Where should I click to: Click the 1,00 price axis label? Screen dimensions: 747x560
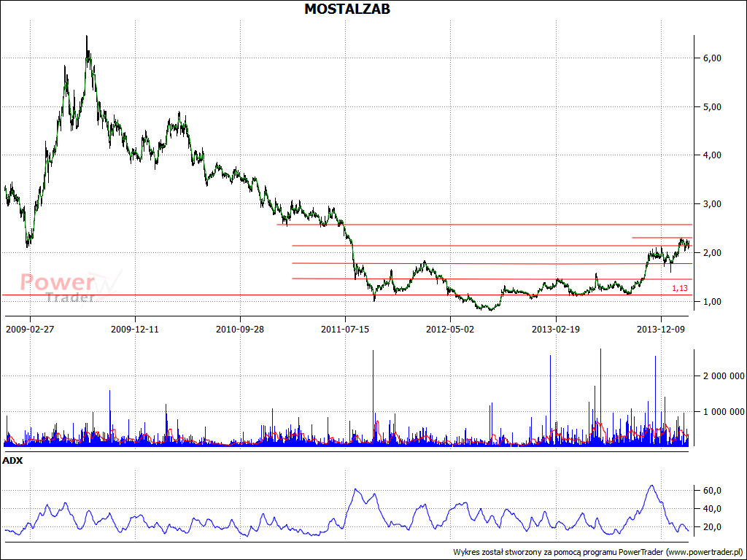(712, 302)
